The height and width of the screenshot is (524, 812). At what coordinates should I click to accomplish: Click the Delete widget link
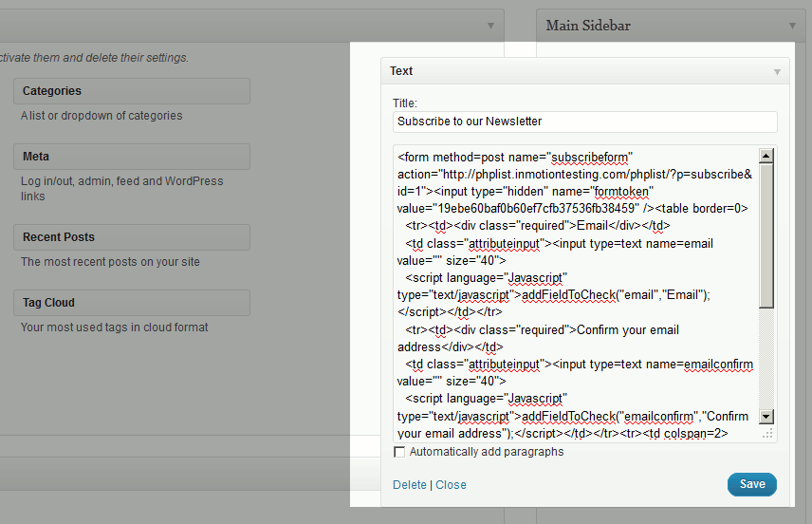tap(410, 485)
